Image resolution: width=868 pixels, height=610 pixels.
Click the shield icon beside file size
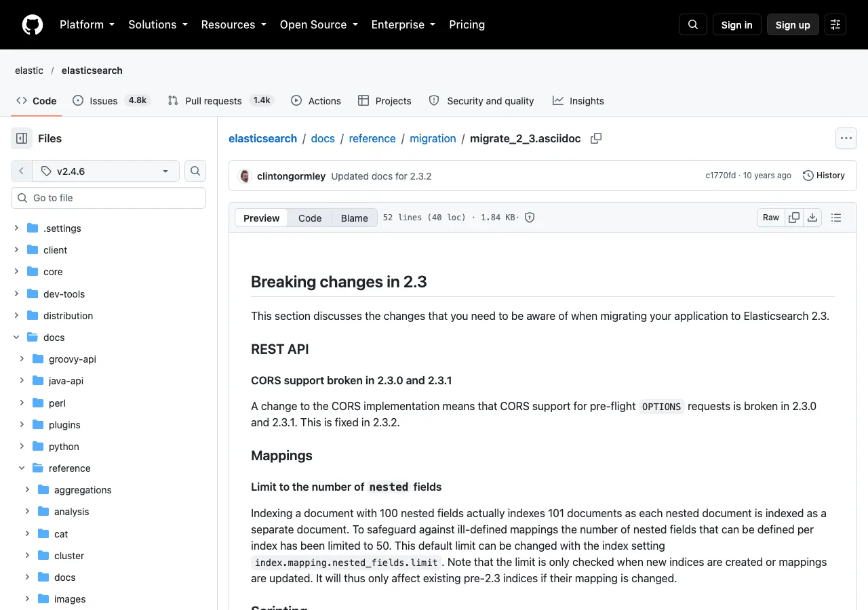click(x=530, y=218)
